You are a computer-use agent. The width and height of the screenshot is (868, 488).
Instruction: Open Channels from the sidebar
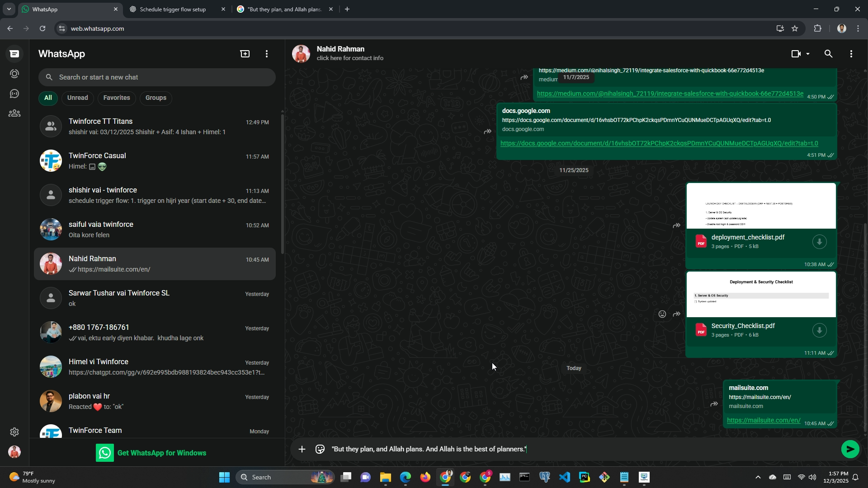(x=14, y=94)
